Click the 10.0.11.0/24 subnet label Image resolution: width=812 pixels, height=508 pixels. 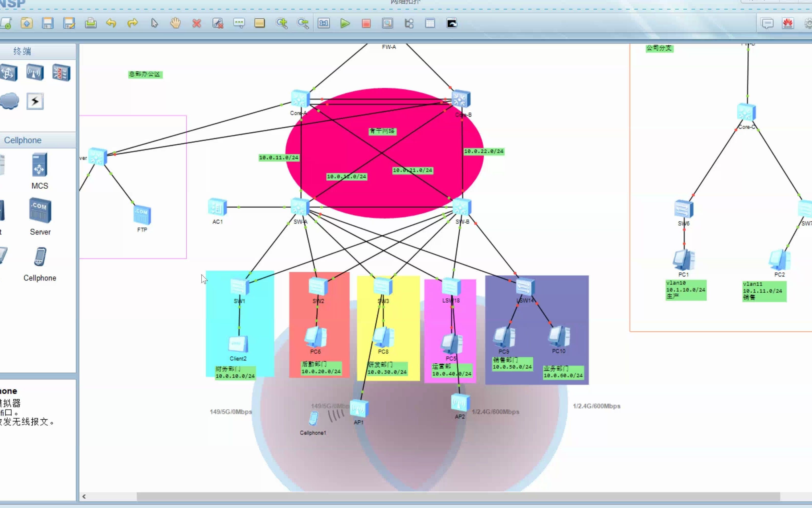click(279, 158)
